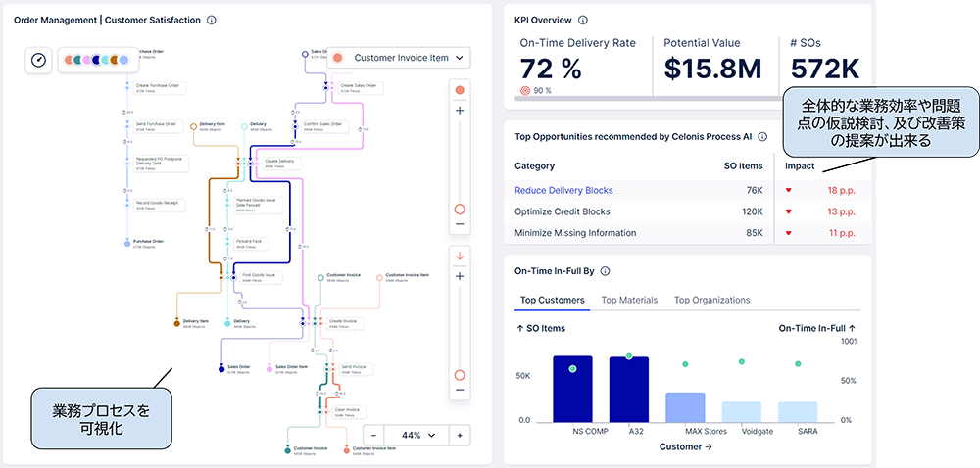Click info icon beside On-Time In-Full By
The width and height of the screenshot is (980, 468).
[605, 271]
